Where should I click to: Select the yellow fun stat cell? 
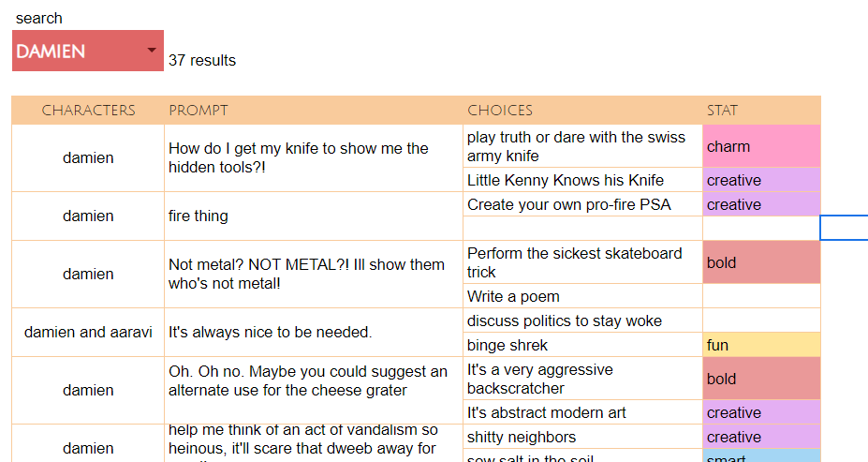click(x=761, y=345)
